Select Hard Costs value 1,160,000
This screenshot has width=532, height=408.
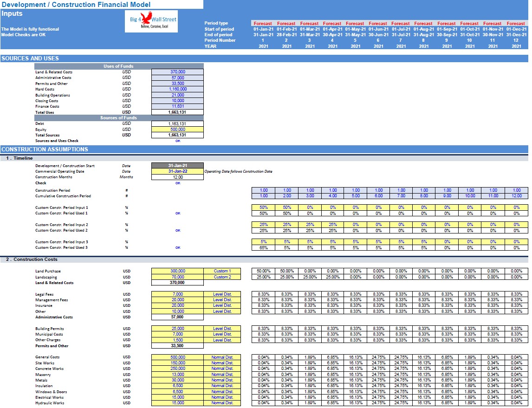tap(177, 89)
